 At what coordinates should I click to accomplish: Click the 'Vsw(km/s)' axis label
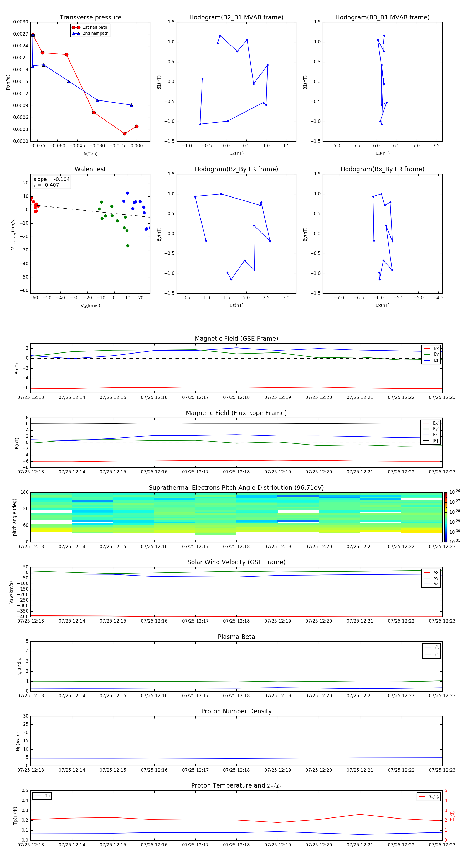[x=11, y=592]
